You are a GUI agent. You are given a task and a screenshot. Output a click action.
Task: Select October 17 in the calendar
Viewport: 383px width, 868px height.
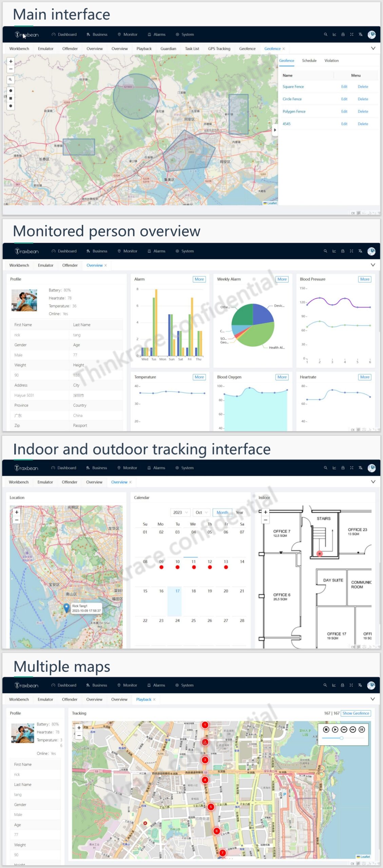pyautogui.click(x=177, y=591)
